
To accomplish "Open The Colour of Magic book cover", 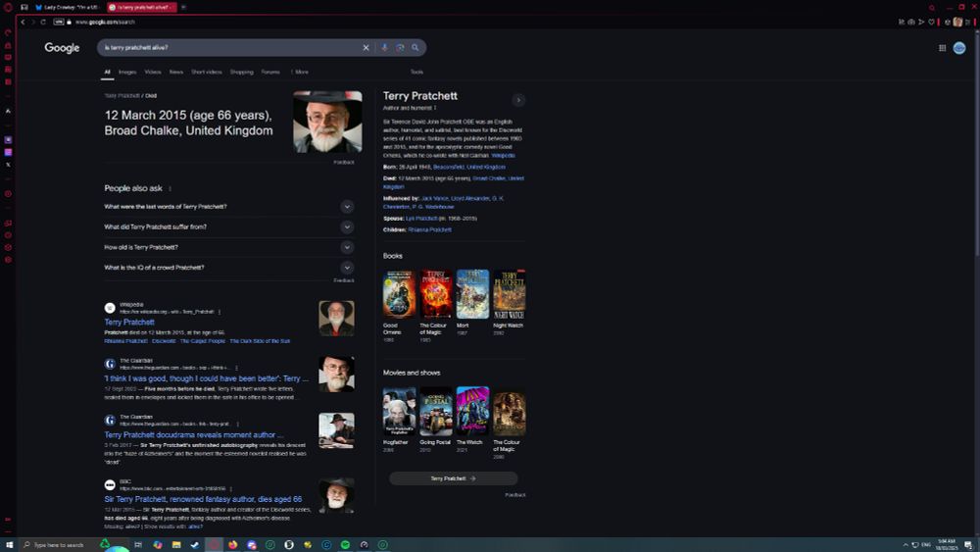I will coord(436,294).
